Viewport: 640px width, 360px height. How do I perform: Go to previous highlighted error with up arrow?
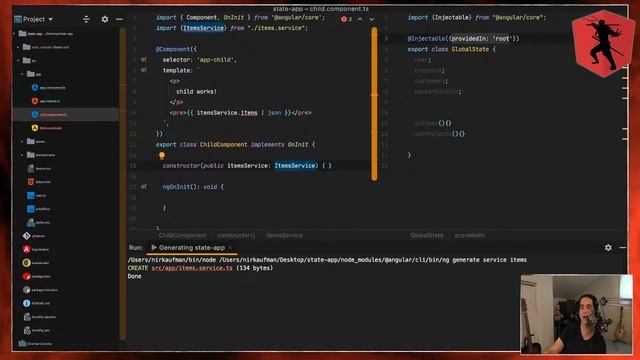tap(360, 19)
